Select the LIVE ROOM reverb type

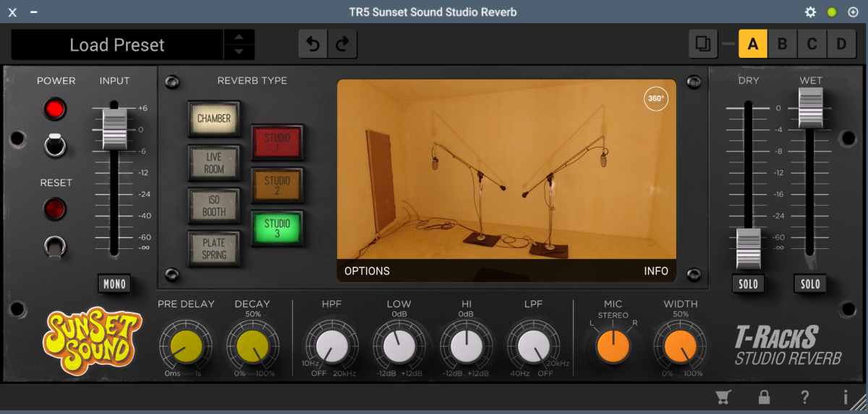[x=214, y=162]
